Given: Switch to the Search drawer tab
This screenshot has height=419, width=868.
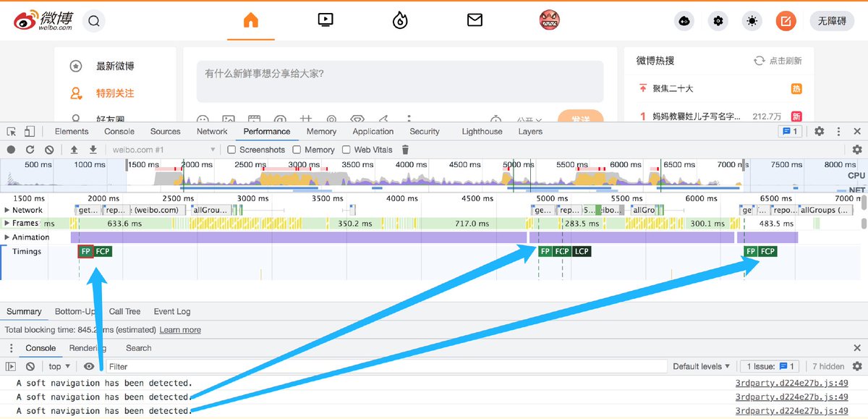Looking at the screenshot, I should (x=139, y=348).
